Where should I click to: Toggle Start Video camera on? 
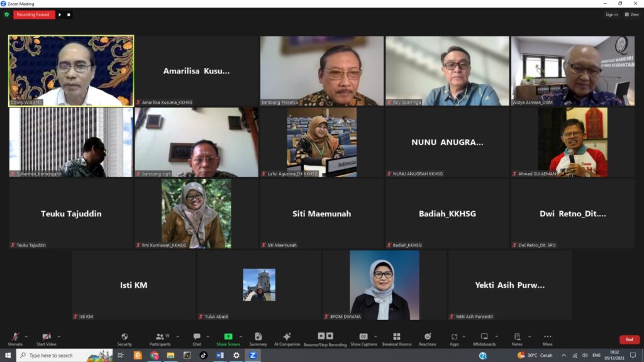click(x=46, y=339)
